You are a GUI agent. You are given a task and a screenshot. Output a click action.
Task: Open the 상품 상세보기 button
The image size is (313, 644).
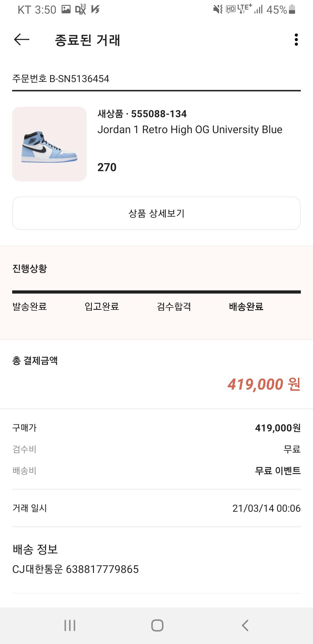click(156, 213)
